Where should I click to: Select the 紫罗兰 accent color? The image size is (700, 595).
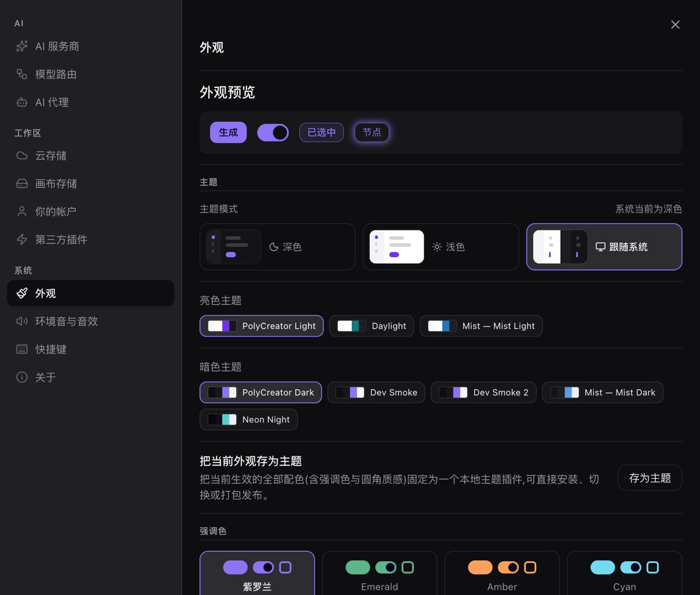(x=257, y=573)
